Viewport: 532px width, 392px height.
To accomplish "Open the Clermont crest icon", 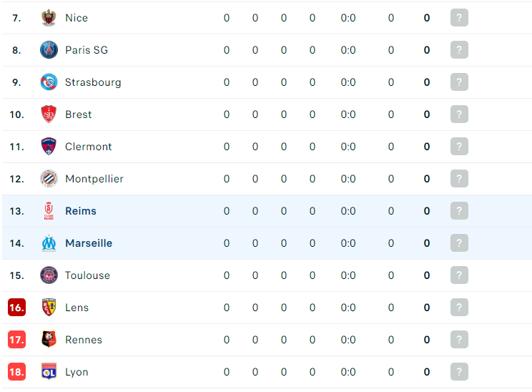I will coord(49,146).
